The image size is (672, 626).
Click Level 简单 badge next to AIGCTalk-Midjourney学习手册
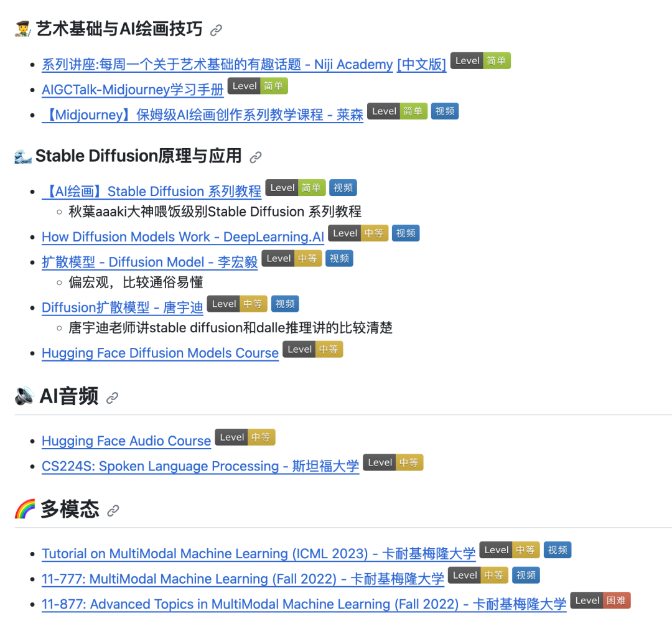tap(258, 86)
